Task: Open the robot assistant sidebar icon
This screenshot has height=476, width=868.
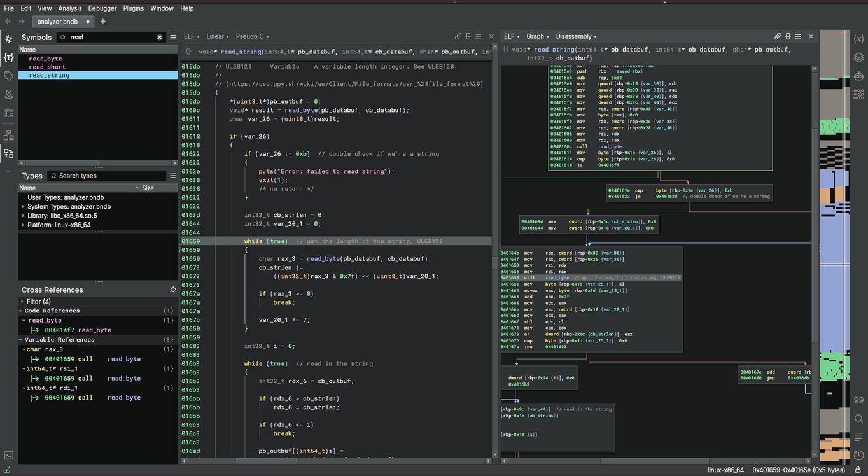Action: (858, 76)
